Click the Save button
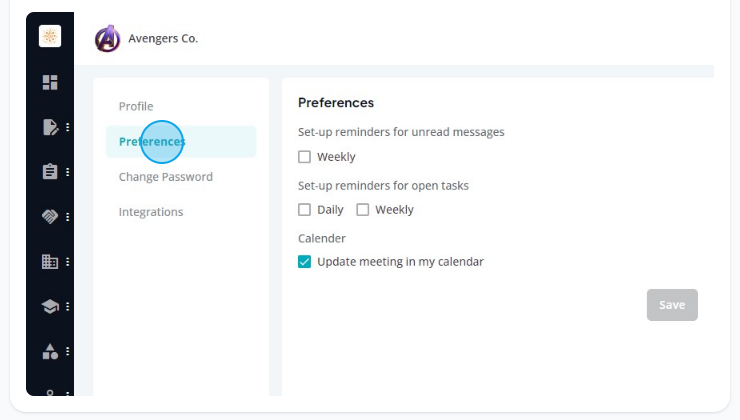The width and height of the screenshot is (740, 420). (x=672, y=305)
